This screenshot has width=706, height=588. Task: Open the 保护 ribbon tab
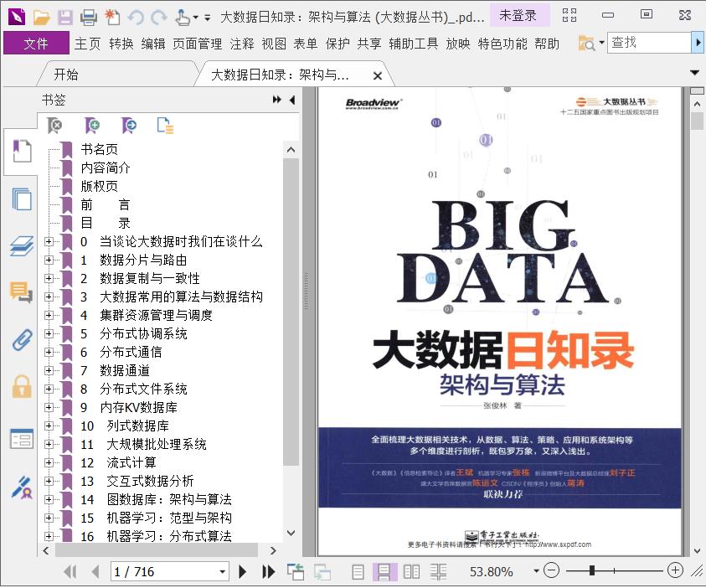[338, 44]
